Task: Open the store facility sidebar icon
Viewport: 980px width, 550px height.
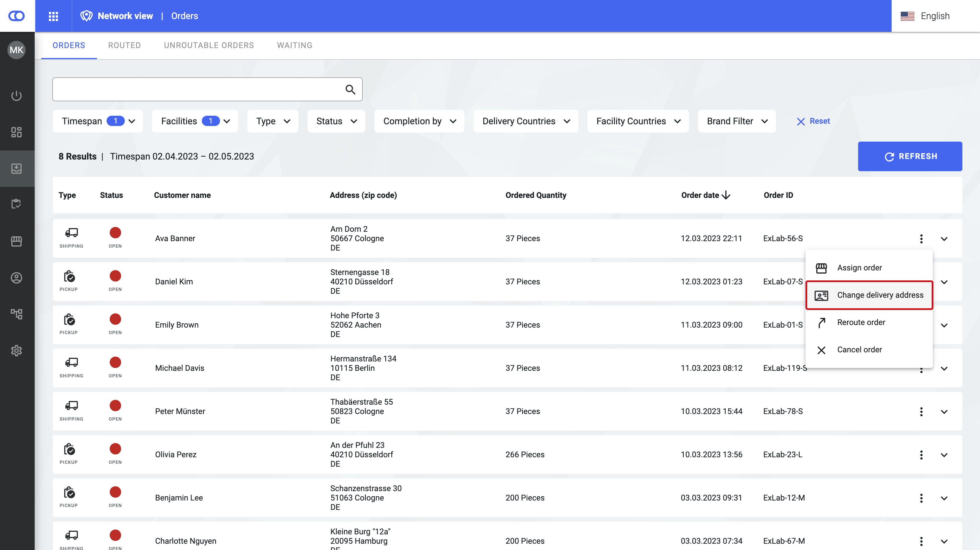Action: (x=16, y=241)
